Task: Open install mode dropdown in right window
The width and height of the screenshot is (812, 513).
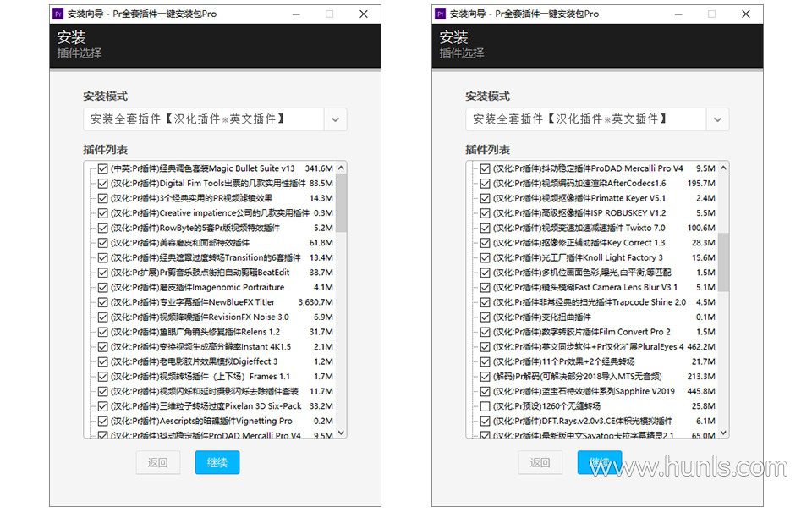Action: [717, 119]
